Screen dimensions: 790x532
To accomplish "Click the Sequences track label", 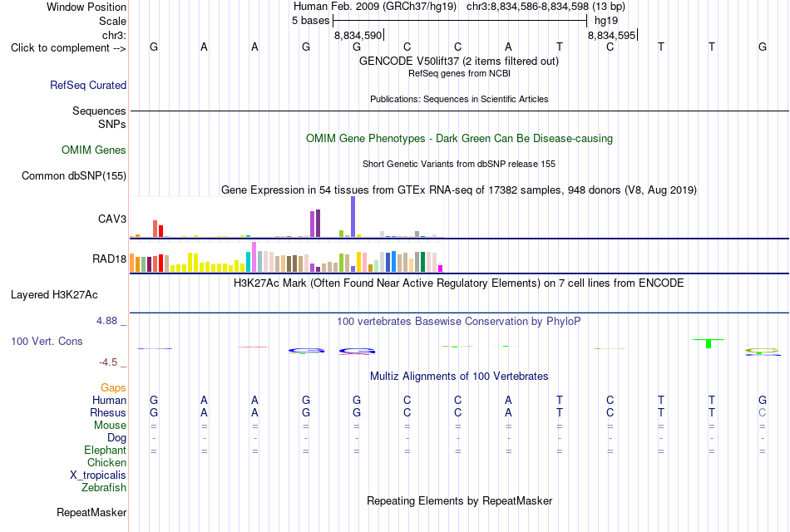I will tap(99, 111).
